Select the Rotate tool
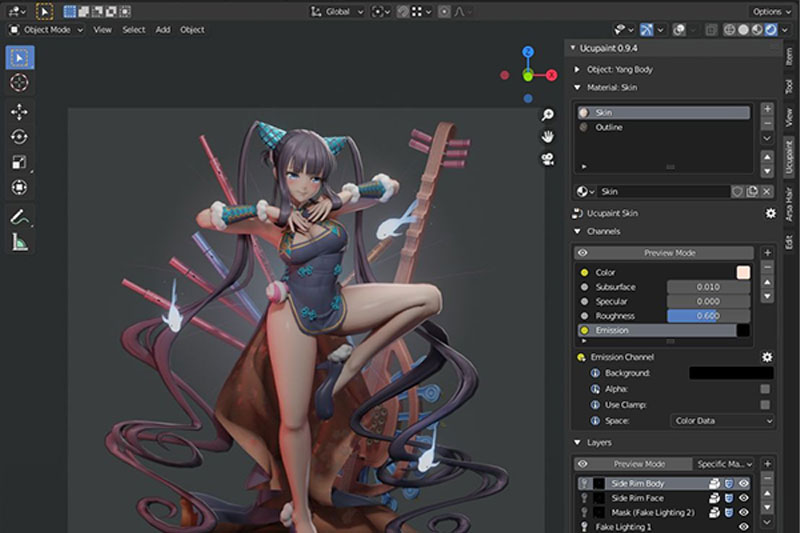800x533 pixels. click(x=20, y=137)
